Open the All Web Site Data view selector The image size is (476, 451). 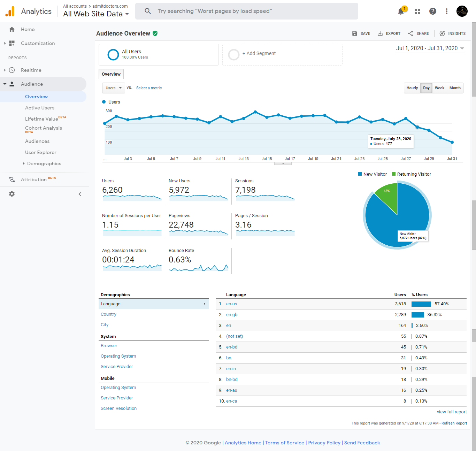(96, 14)
